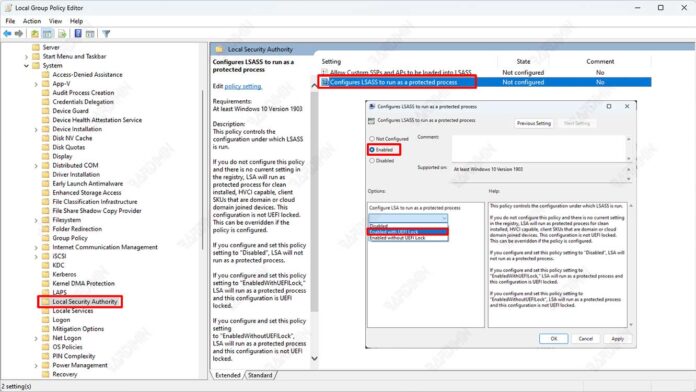Click the icon beside Allow Custom SSPs row

pos(325,72)
